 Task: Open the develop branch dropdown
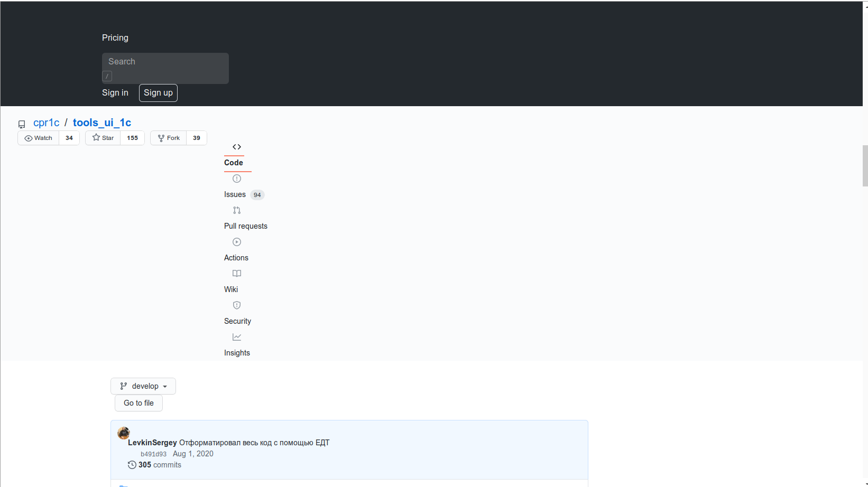tap(143, 386)
